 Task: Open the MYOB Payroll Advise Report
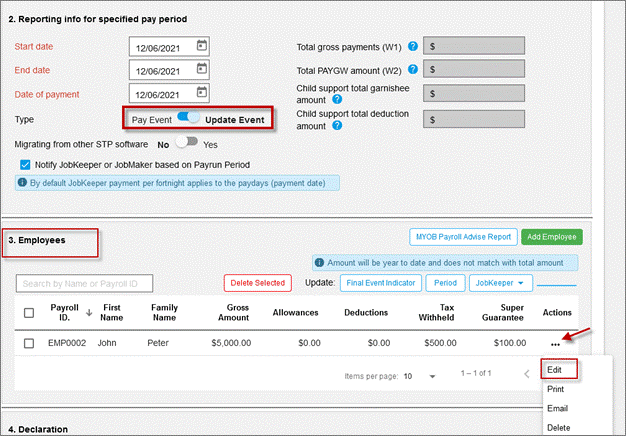coord(462,237)
